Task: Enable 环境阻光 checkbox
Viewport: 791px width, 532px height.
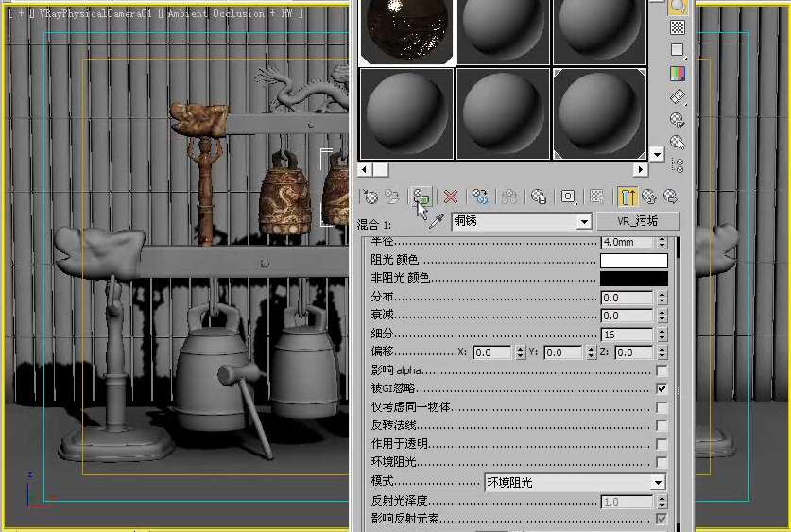Action: (x=662, y=462)
